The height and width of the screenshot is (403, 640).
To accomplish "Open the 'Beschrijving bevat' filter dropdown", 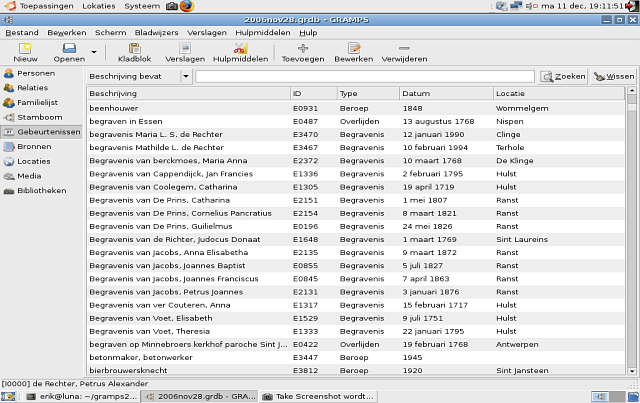I will (x=138, y=76).
